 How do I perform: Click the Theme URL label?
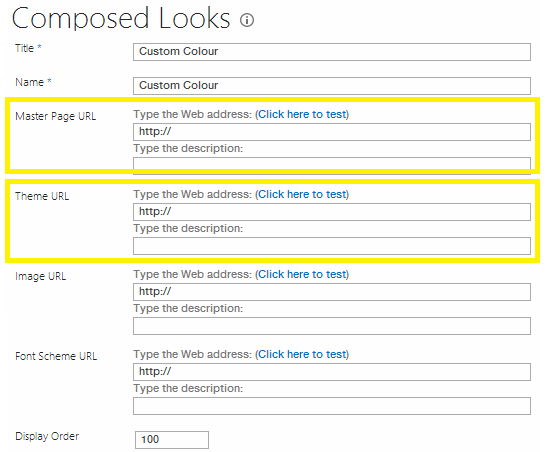tap(42, 196)
